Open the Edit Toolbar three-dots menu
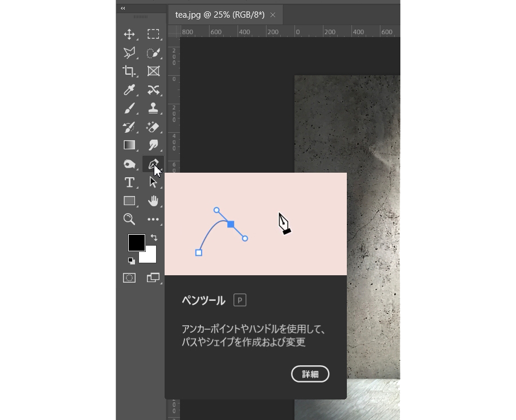516x420 pixels. click(153, 219)
